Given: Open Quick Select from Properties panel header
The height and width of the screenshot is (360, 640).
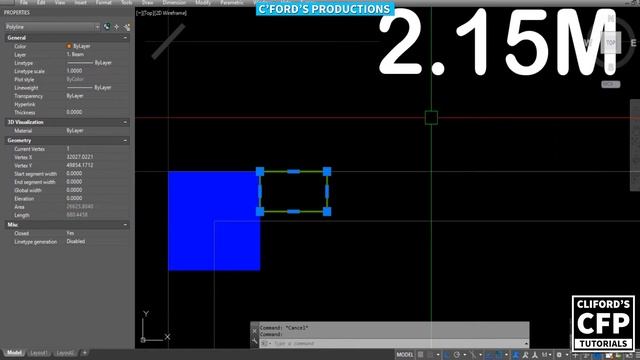Looking at the screenshot, I should [127, 27].
